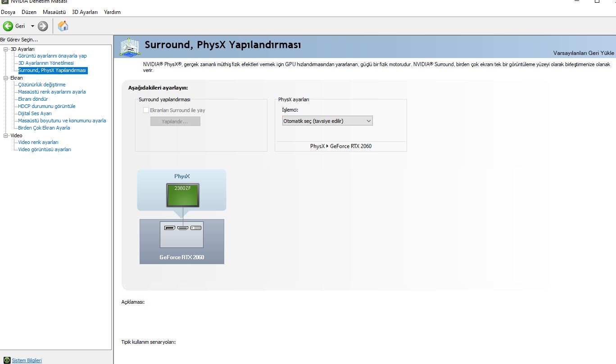The image size is (616, 364).
Task: Select Masaüstü boyutunu ve konumunu ayarla
Action: (x=62, y=121)
